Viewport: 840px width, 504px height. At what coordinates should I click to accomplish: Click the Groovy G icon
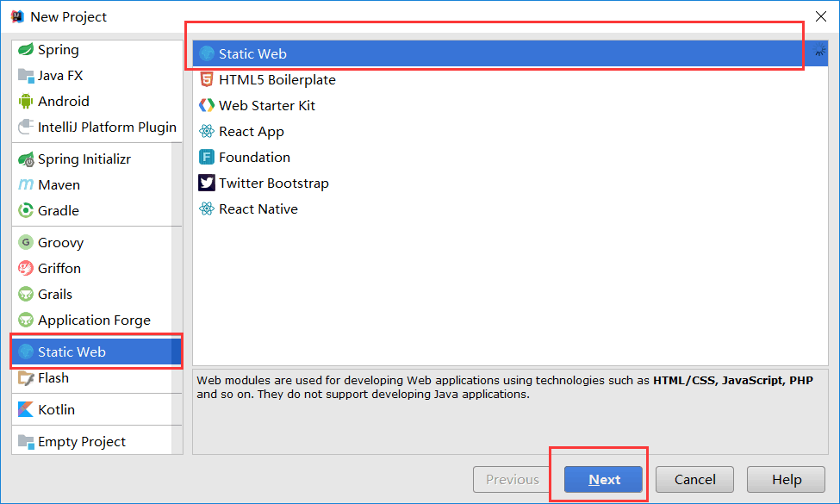coord(26,242)
